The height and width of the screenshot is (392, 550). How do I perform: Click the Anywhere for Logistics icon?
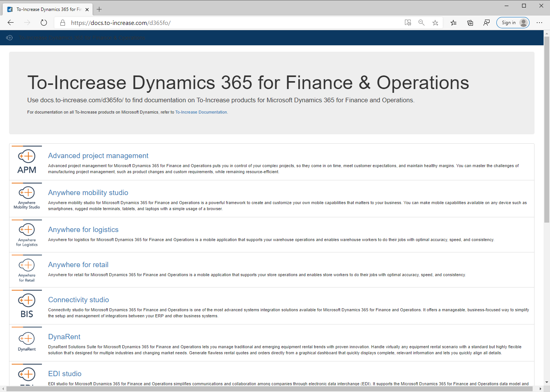point(27,235)
